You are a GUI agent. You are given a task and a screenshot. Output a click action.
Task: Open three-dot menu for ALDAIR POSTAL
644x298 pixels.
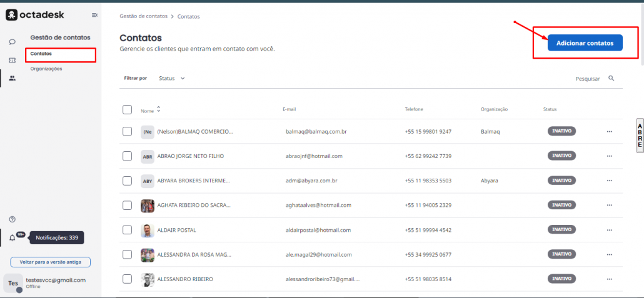point(609,230)
